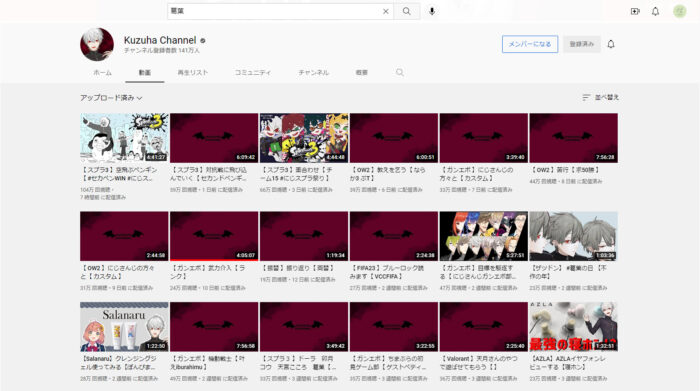Open grey-haired characters thumbnail 1:03:36
Image resolution: width=700 pixels, height=391 pixels.
click(x=574, y=236)
